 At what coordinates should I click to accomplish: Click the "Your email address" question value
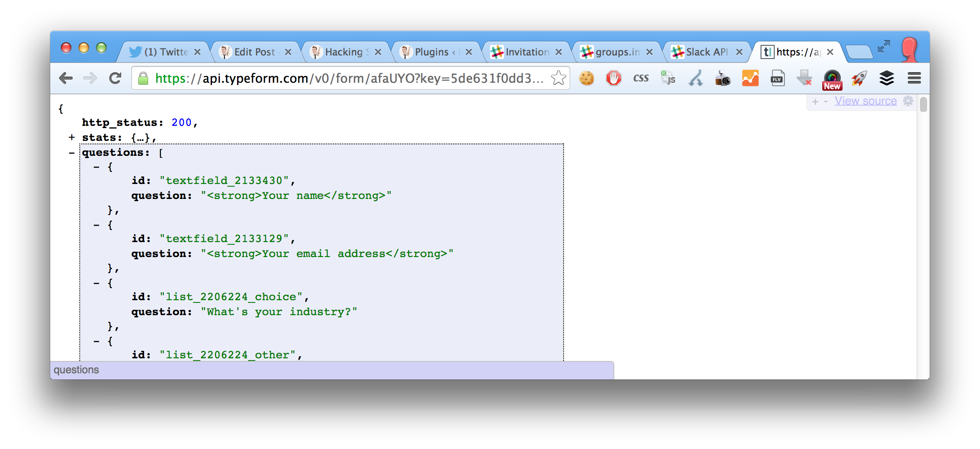click(327, 254)
